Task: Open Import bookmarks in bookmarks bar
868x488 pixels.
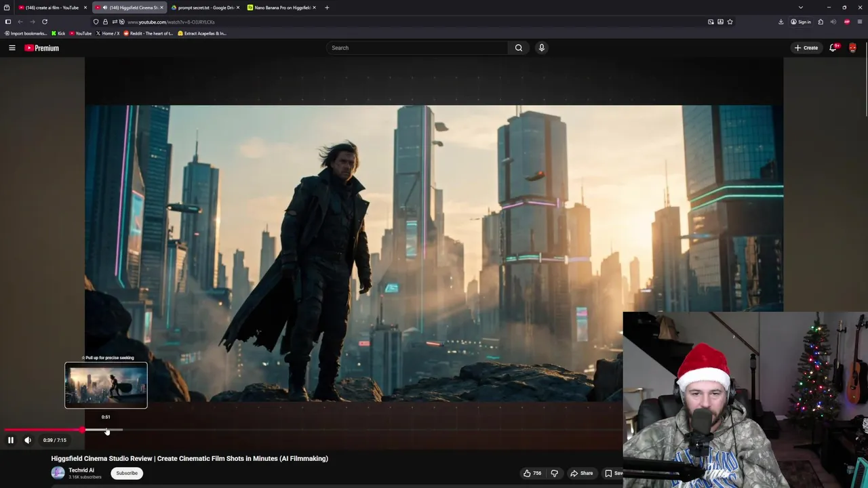Action: pos(26,33)
